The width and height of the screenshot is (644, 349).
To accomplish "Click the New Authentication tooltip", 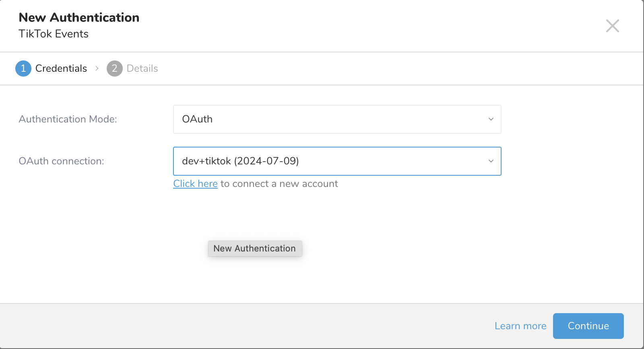I will [254, 249].
